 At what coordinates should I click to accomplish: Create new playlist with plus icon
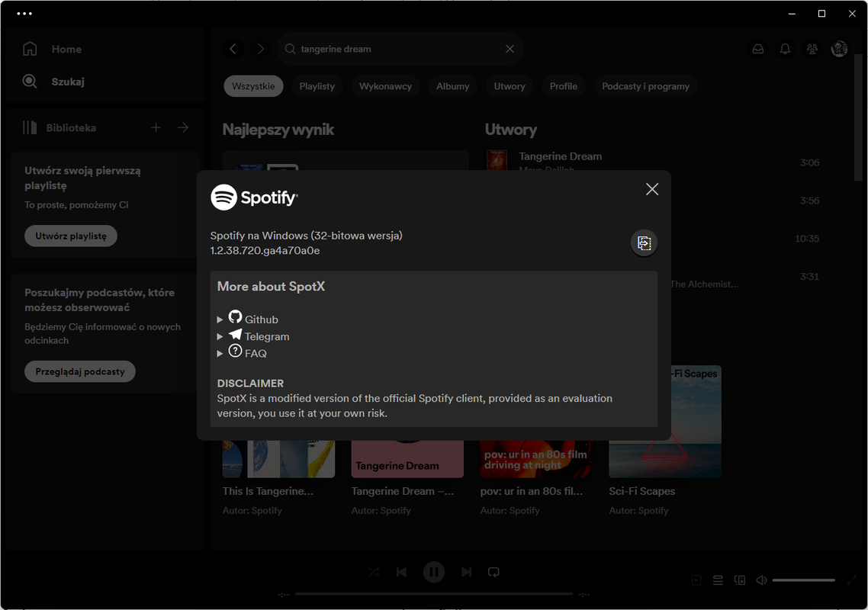pyautogui.click(x=156, y=128)
